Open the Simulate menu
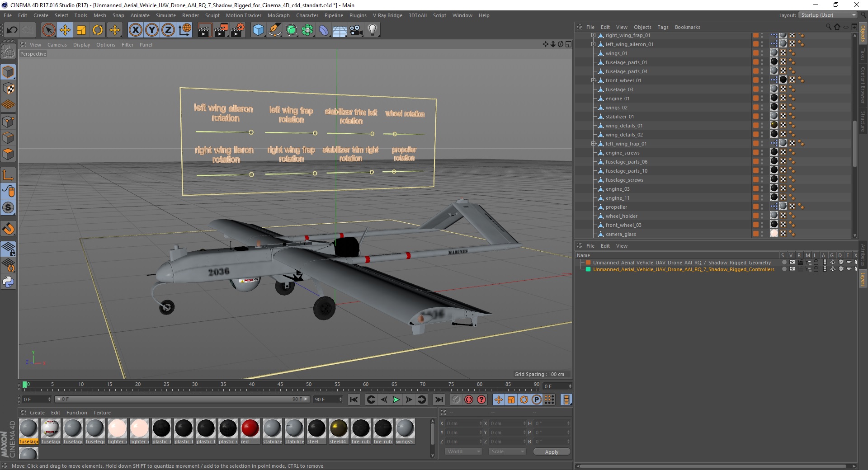 pos(165,15)
